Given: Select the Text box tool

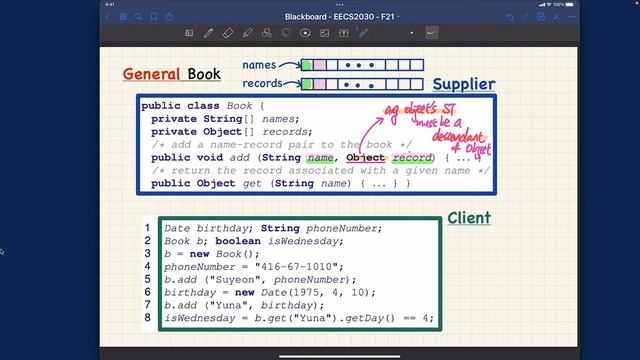Looking at the screenshot, I should pos(344,33).
